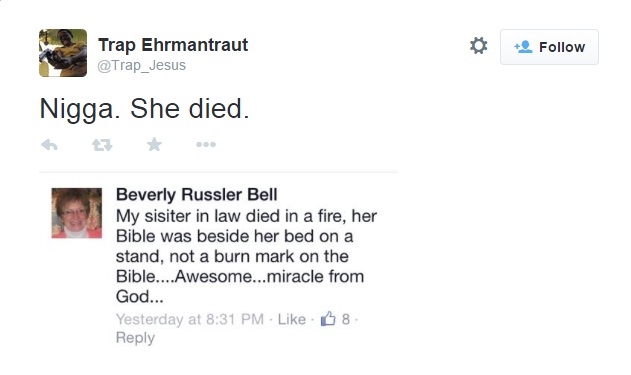631x375 pixels.
Task: Click Beverly Russler Bell's profile photo
Action: coord(76,213)
